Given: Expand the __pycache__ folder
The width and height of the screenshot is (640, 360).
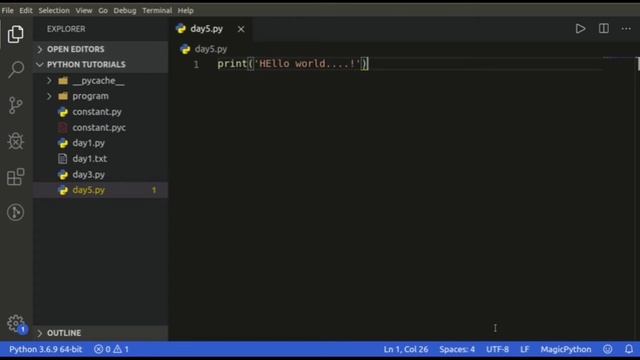Looking at the screenshot, I should pos(100,80).
